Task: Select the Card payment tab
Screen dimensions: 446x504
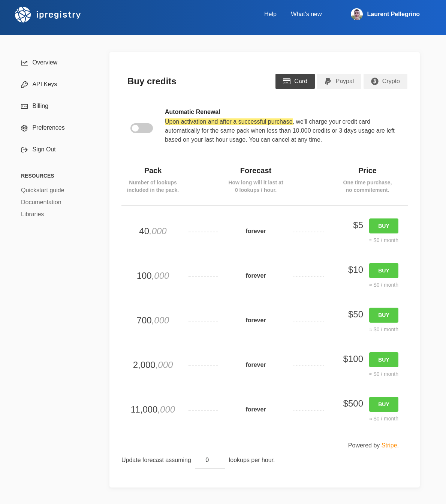Action: coord(295,81)
